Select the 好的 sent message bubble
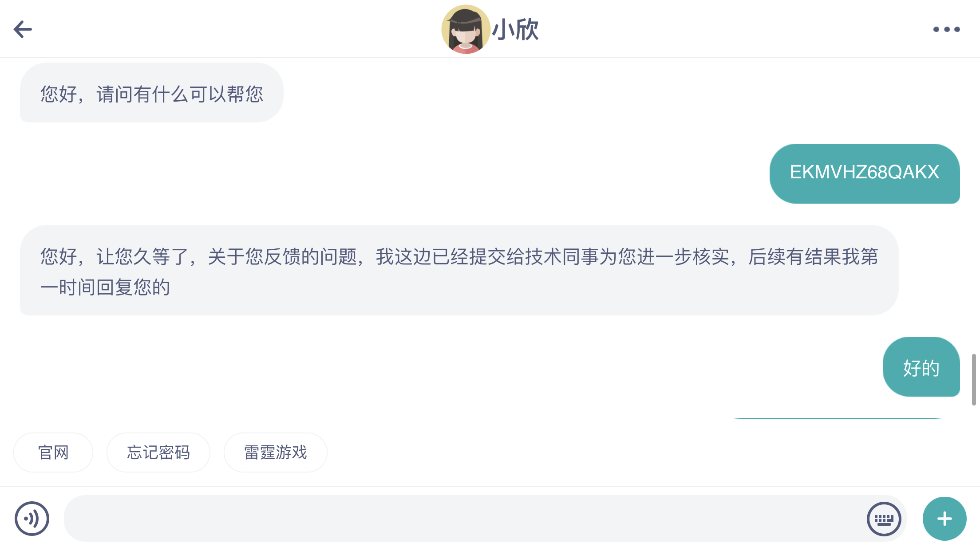The height and width of the screenshot is (551, 980). coord(921,367)
